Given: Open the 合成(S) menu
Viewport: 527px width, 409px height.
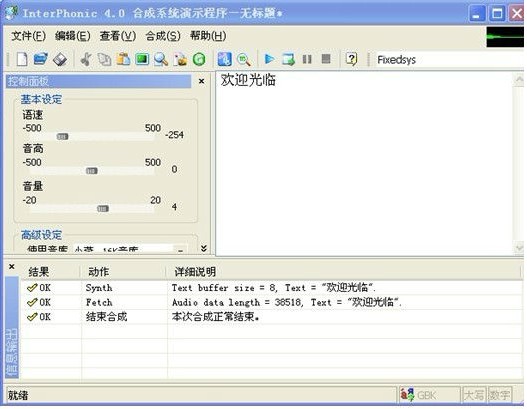Looking at the screenshot, I should coord(163,36).
